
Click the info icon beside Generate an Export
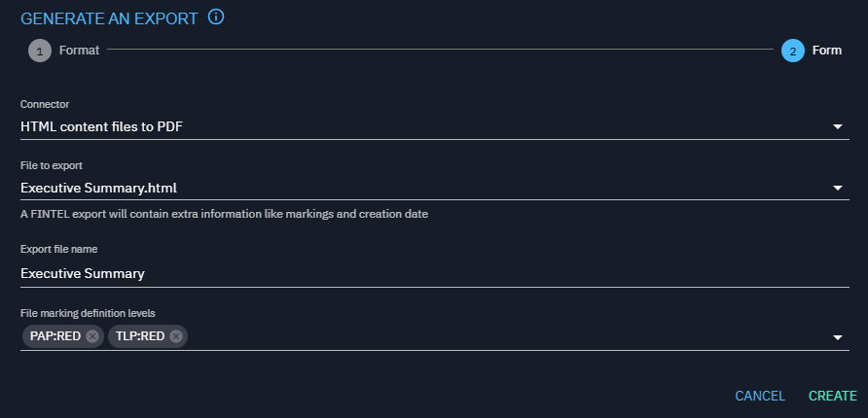click(216, 17)
